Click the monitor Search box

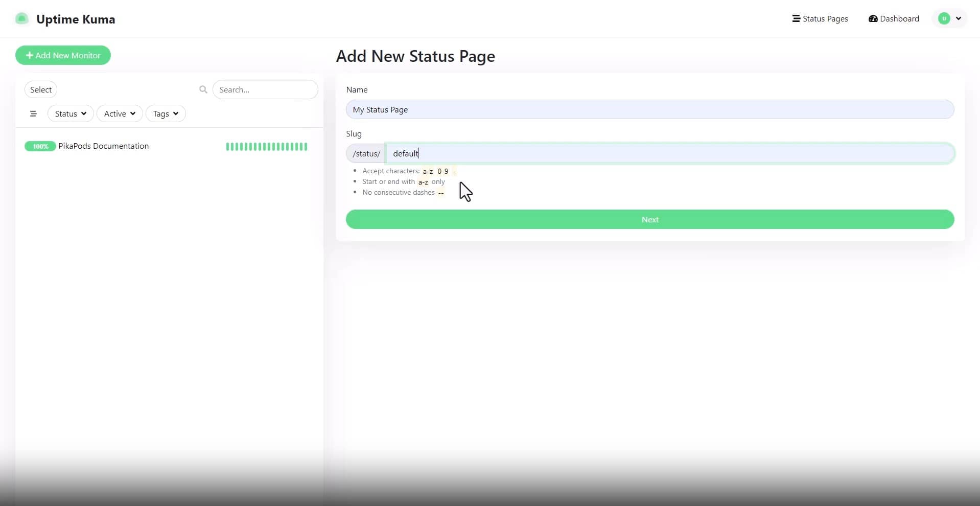click(x=265, y=89)
